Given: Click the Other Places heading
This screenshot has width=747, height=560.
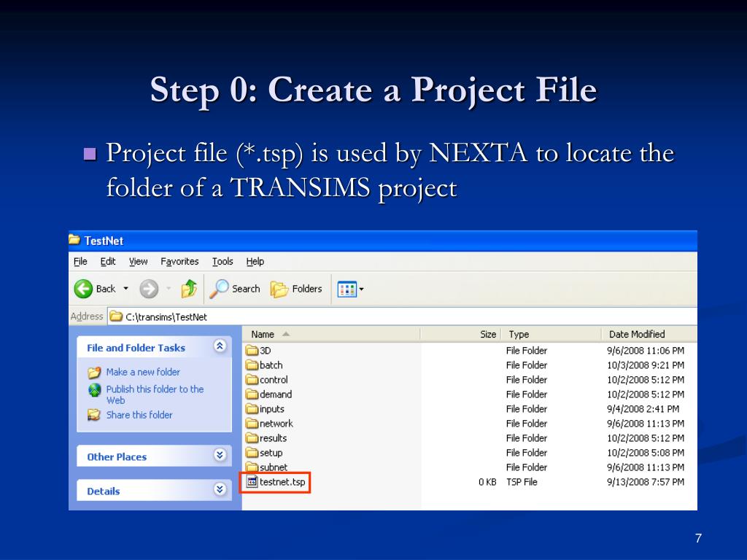Looking at the screenshot, I should (x=117, y=457).
